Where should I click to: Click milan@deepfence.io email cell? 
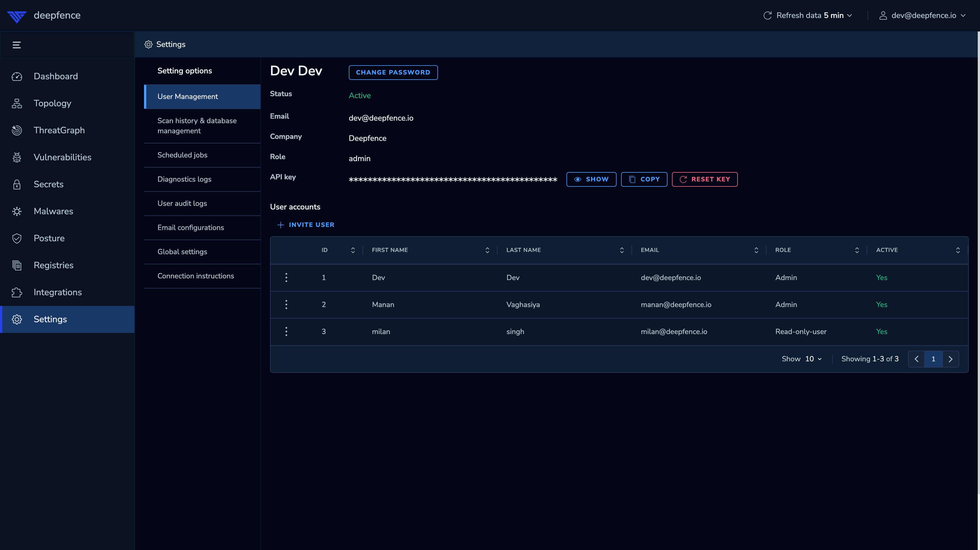click(x=674, y=332)
